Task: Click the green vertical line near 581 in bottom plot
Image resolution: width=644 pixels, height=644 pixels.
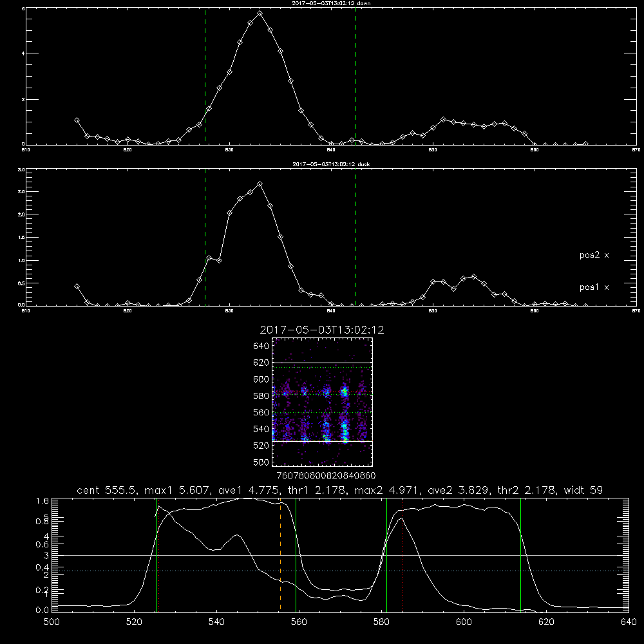Action: click(x=386, y=554)
